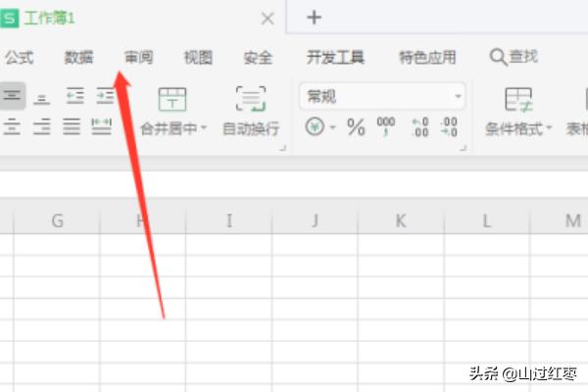Switch to the 审阅 tab
This screenshot has height=392, width=588.
click(x=138, y=58)
